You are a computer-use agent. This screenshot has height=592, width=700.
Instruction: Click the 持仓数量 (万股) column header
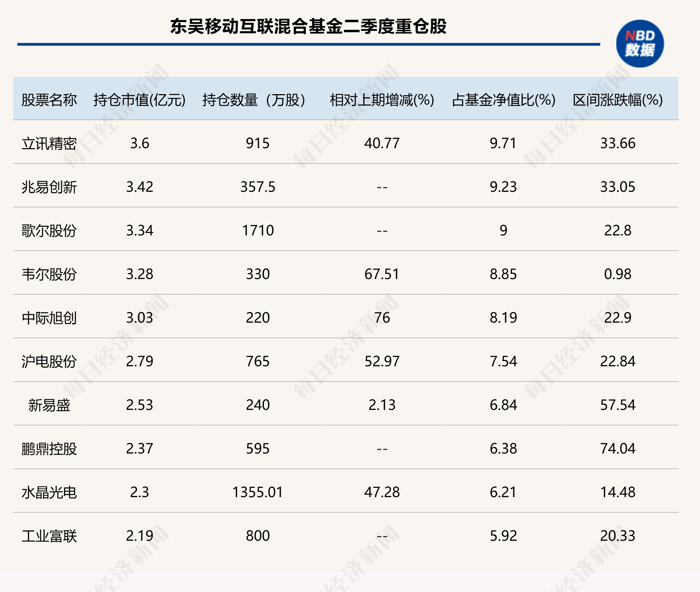(x=253, y=100)
